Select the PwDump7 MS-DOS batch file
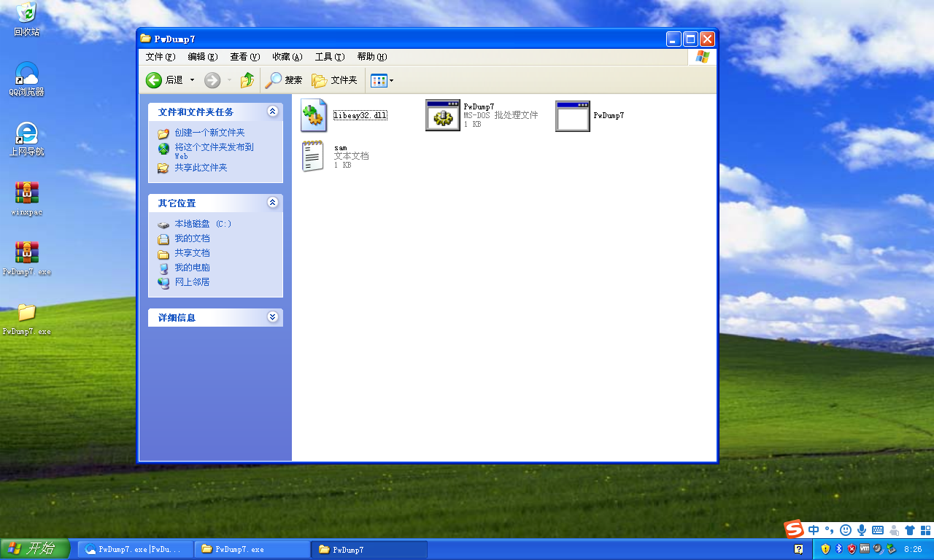Viewport: 934px width, 560px height. (x=482, y=115)
